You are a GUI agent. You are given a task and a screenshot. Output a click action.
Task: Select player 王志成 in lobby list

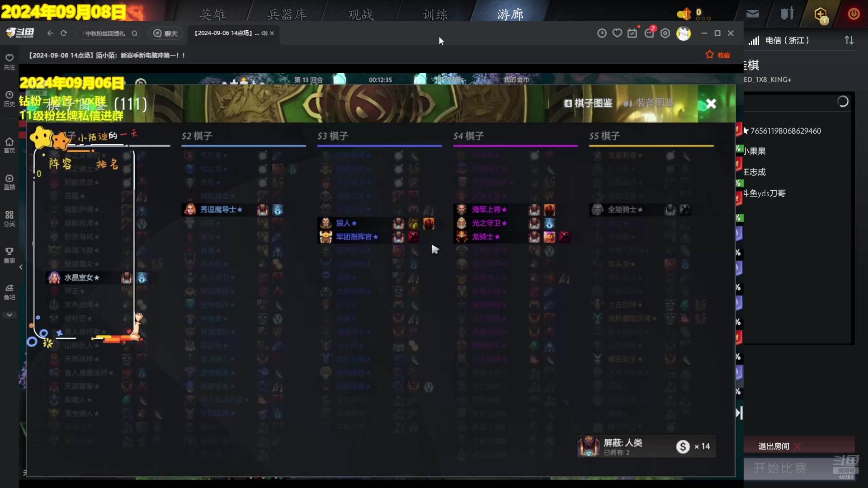pyautogui.click(x=755, y=172)
